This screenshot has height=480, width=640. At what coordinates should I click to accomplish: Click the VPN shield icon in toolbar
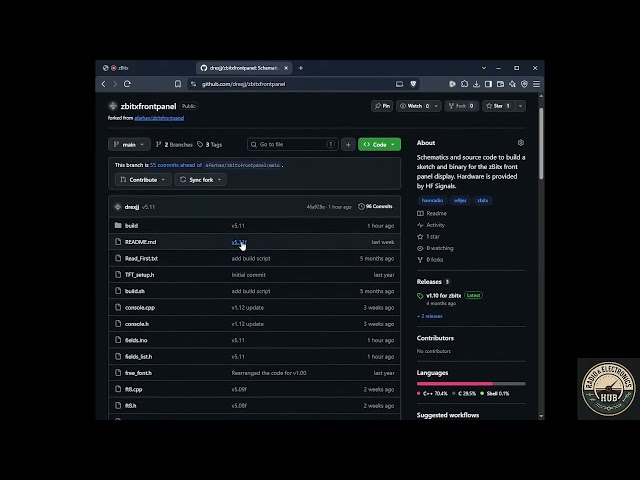(x=524, y=84)
